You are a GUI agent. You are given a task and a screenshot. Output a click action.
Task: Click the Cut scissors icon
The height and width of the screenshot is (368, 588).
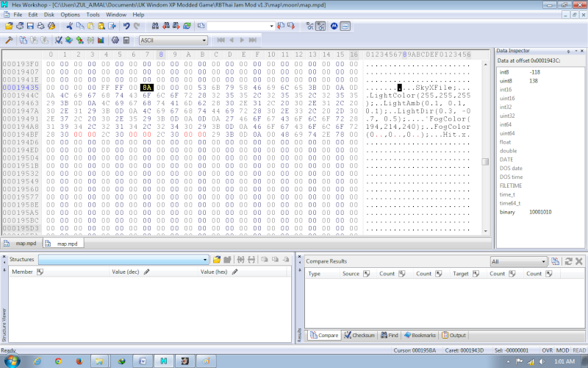(69, 26)
